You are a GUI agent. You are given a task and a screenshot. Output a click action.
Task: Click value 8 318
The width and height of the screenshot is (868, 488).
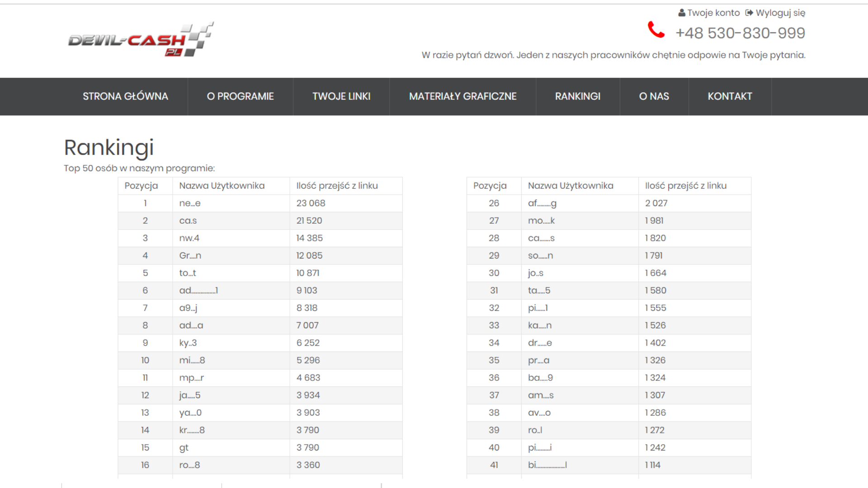pos(307,308)
